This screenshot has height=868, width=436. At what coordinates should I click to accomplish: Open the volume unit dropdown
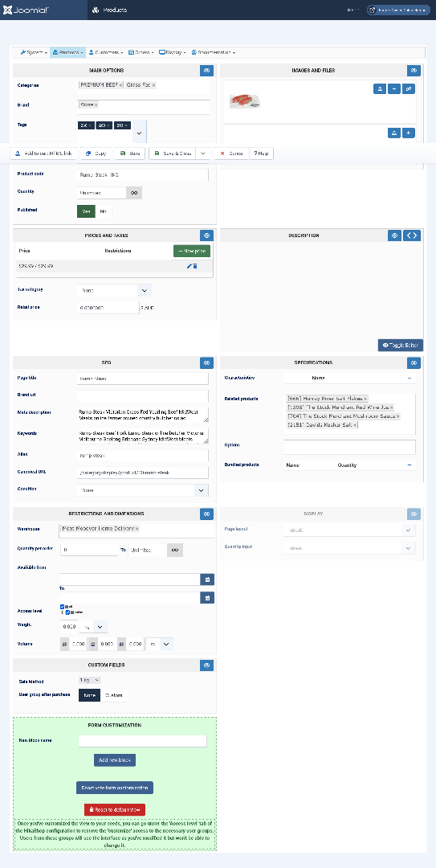[159, 645]
